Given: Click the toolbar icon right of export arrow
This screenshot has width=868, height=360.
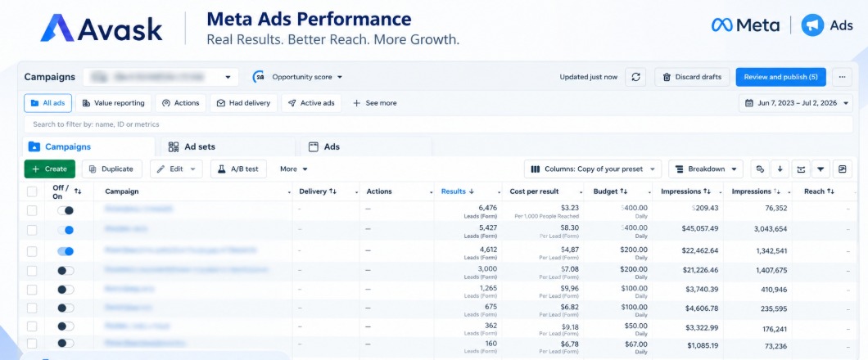Looking at the screenshot, I should click(801, 169).
